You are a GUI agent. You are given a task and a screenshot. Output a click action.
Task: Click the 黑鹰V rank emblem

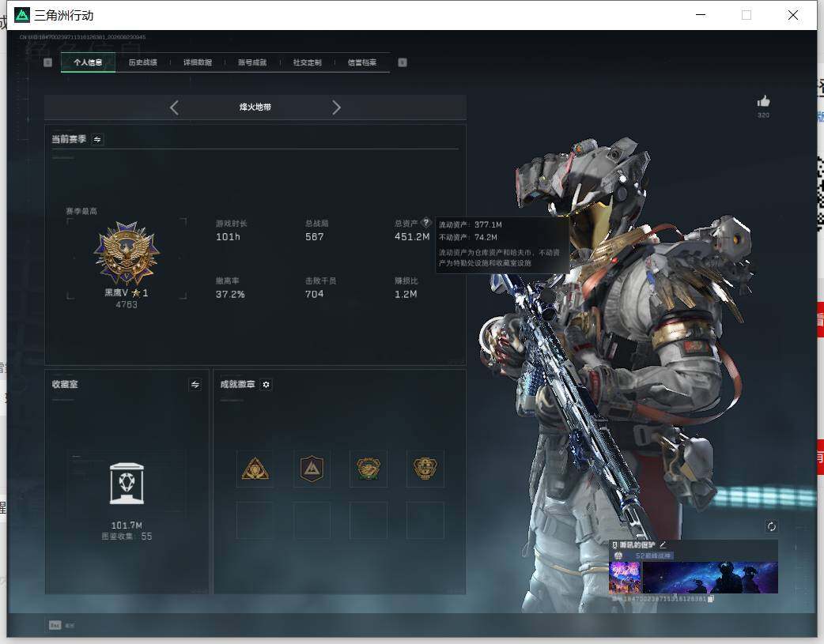[x=126, y=253]
